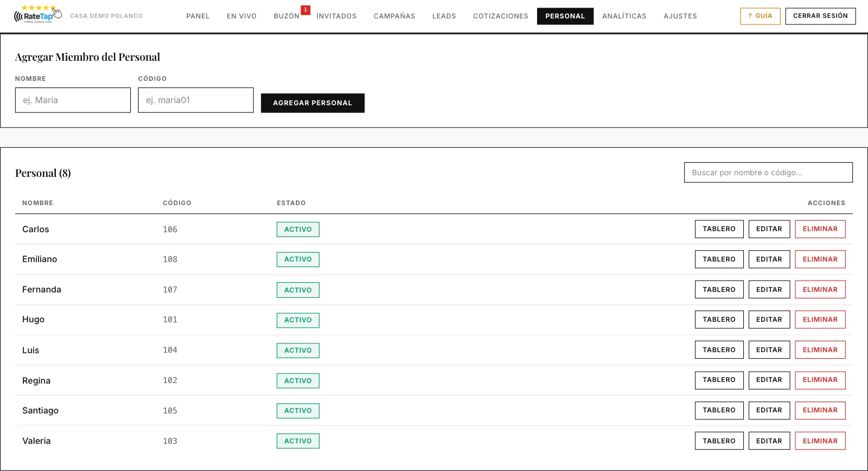Click the Agregar Personal button
Image resolution: width=868 pixels, height=471 pixels.
[312, 103]
